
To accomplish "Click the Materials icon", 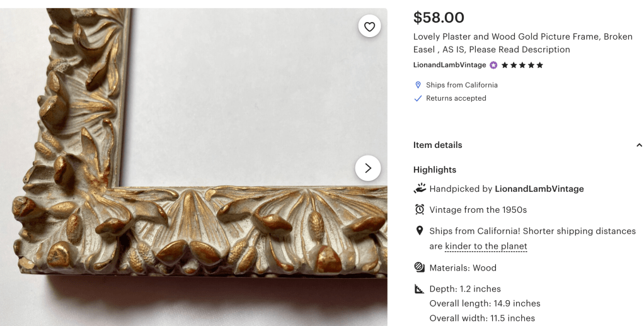I will click(420, 267).
